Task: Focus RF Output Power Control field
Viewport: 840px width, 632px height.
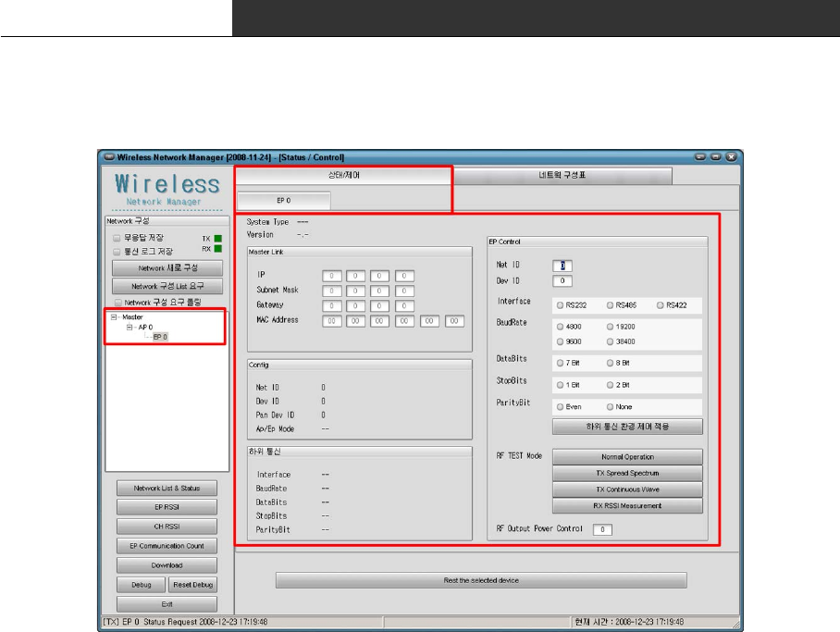Action: pos(602,529)
